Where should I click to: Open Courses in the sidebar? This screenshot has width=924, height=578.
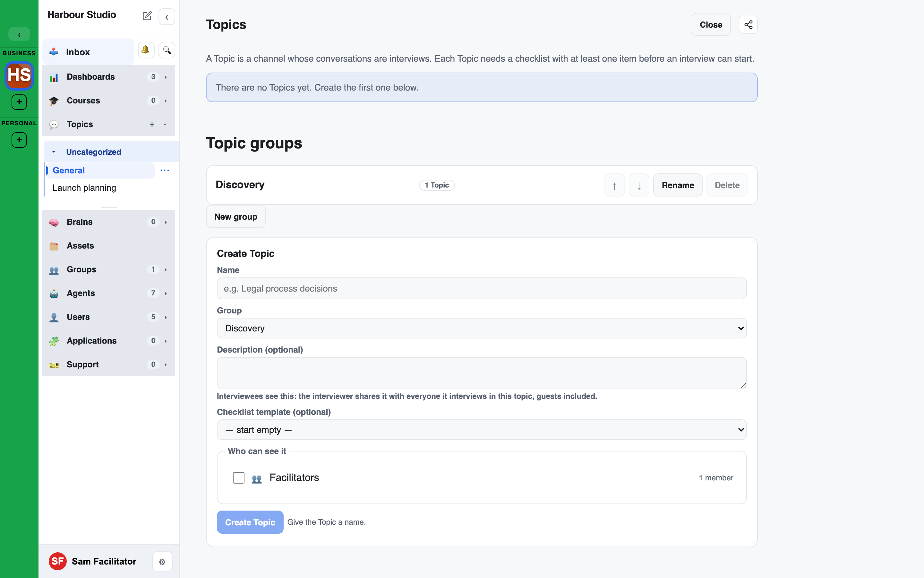pyautogui.click(x=109, y=101)
